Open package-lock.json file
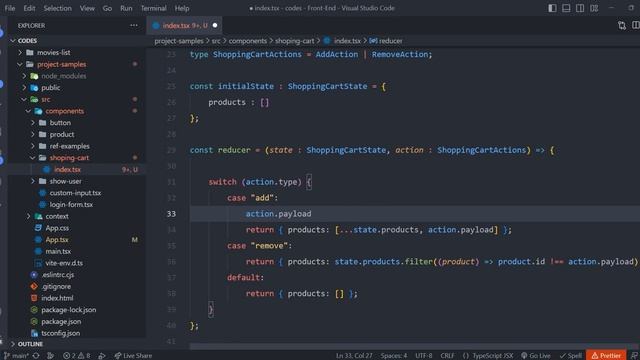The image size is (640, 360). [x=77, y=310]
